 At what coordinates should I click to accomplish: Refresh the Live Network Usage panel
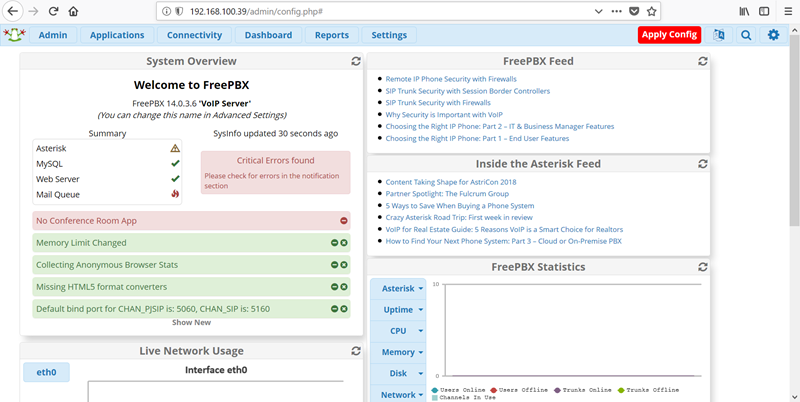(356, 351)
